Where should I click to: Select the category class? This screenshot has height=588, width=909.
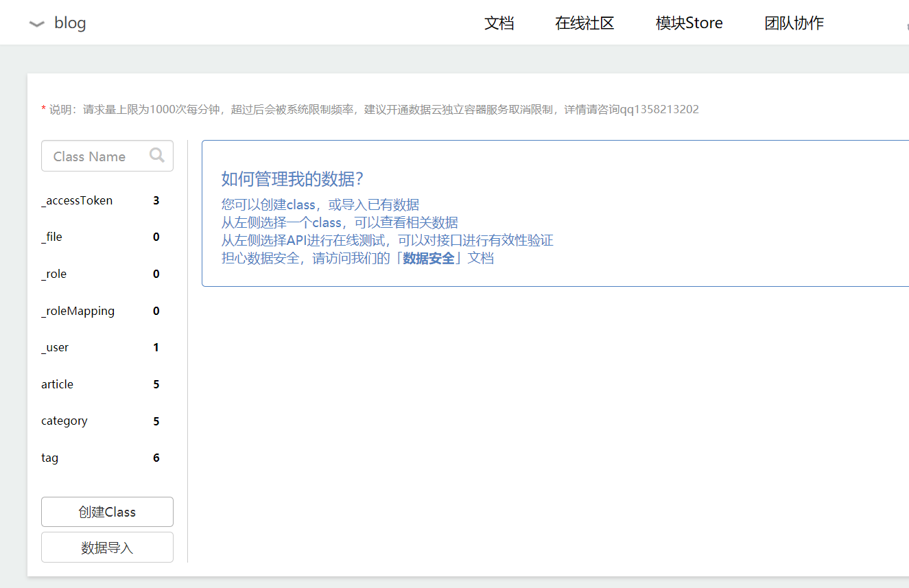click(x=64, y=421)
